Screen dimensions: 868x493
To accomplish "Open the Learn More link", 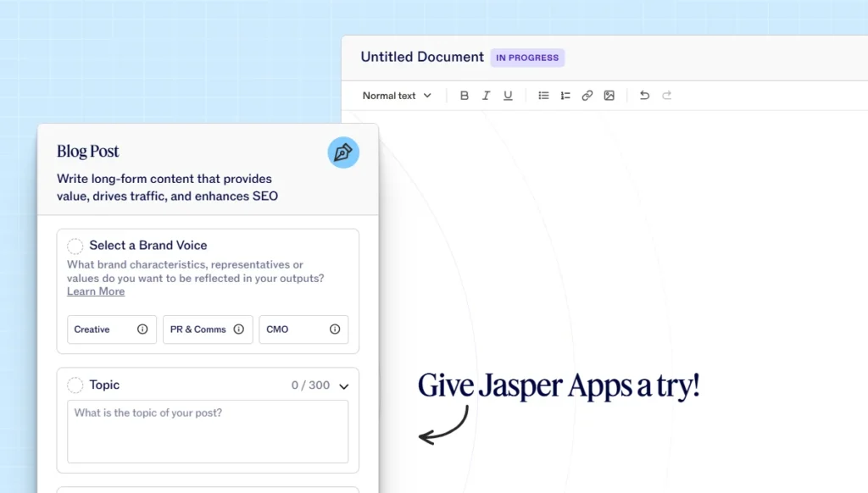I will (x=96, y=291).
